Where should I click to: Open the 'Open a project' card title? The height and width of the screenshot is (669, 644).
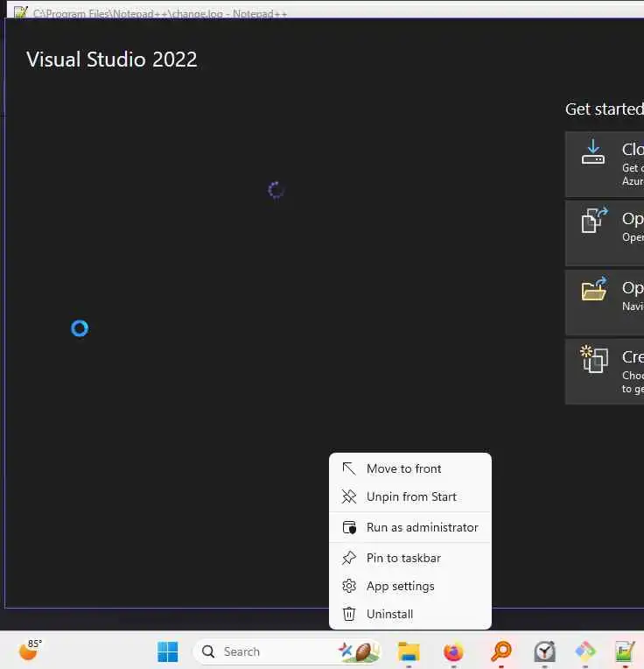[x=633, y=219]
